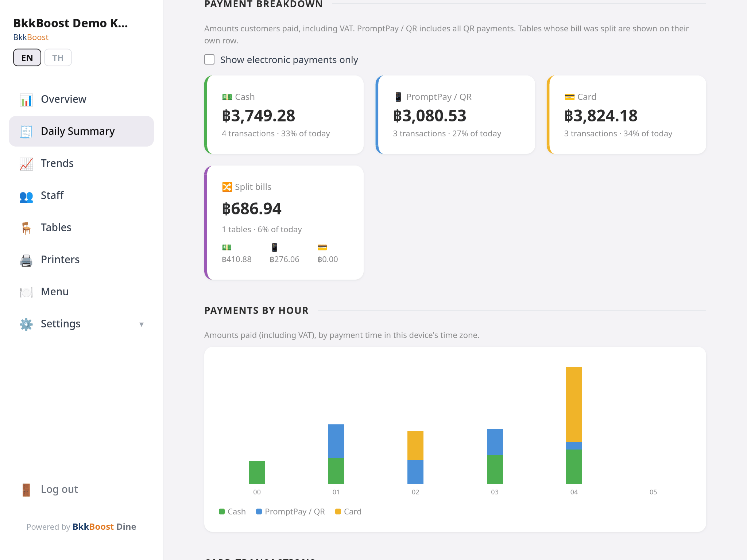This screenshot has height=560, width=747.
Task: Click the Settings gear icon
Action: (26, 324)
